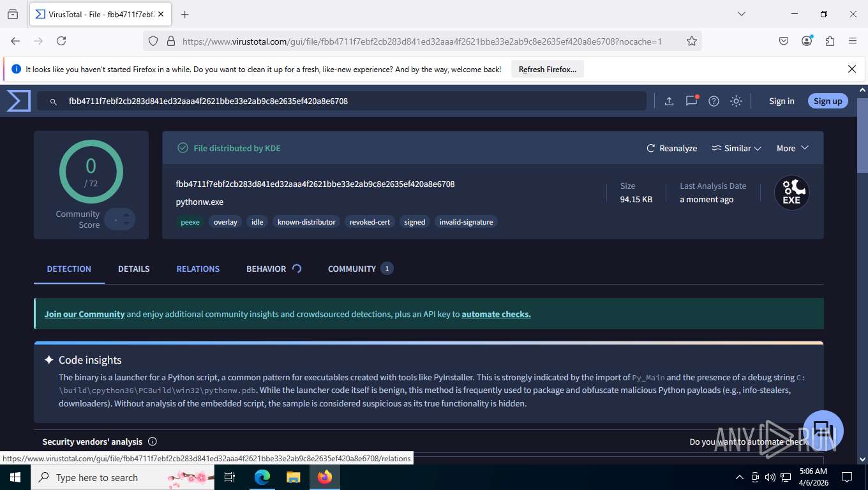Viewport: 868px width, 490px height.
Task: Click the site lock icon
Action: (170, 41)
